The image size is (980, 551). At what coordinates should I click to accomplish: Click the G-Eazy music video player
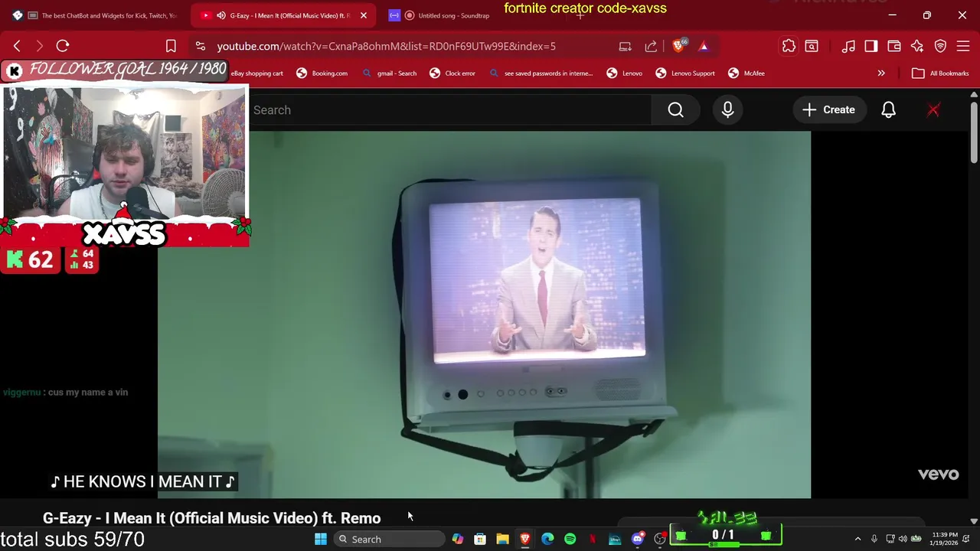484,315
